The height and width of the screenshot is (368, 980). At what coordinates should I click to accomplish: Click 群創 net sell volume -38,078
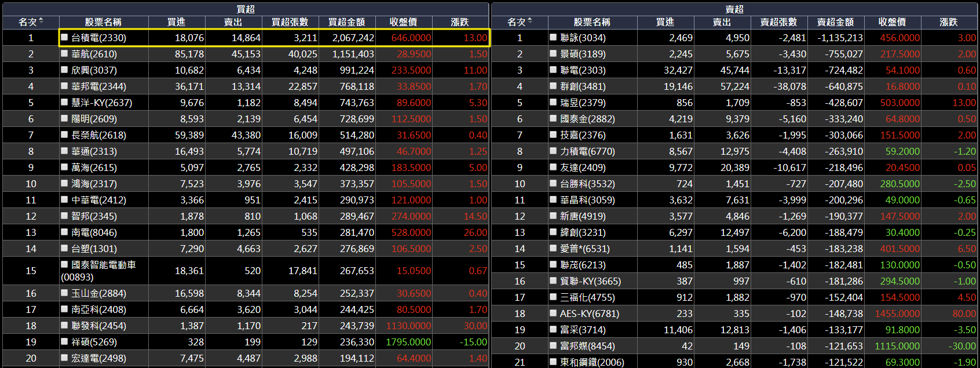789,86
